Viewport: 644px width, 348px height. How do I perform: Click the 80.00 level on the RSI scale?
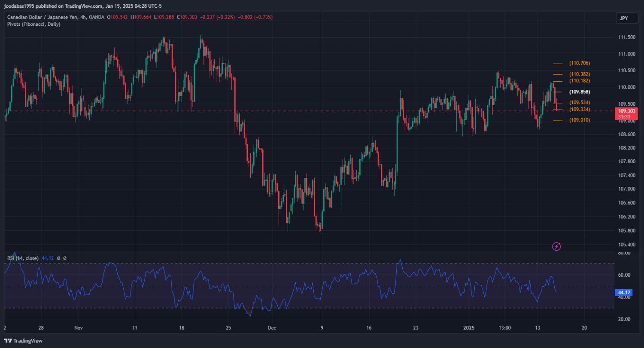click(624, 253)
